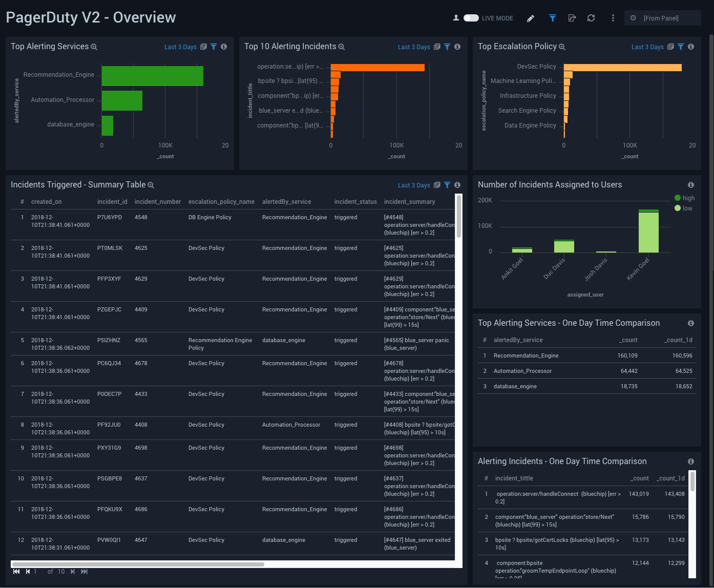Go to the last page of the summary table
This screenshot has height=588, width=714.
[84, 571]
